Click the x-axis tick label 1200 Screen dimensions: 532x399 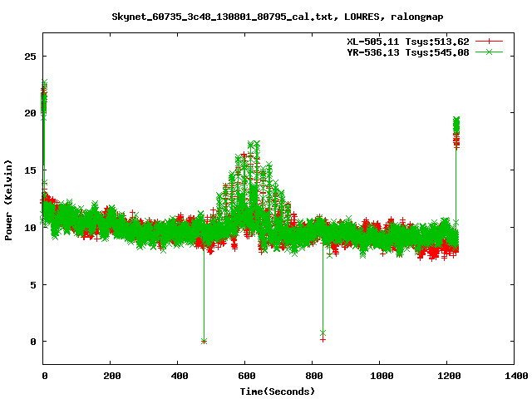(449, 376)
